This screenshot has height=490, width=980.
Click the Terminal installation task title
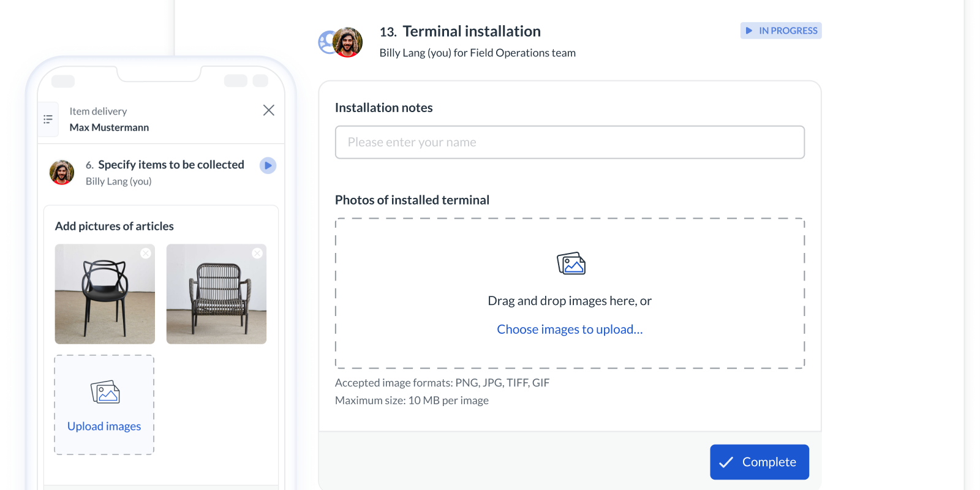pyautogui.click(x=472, y=31)
